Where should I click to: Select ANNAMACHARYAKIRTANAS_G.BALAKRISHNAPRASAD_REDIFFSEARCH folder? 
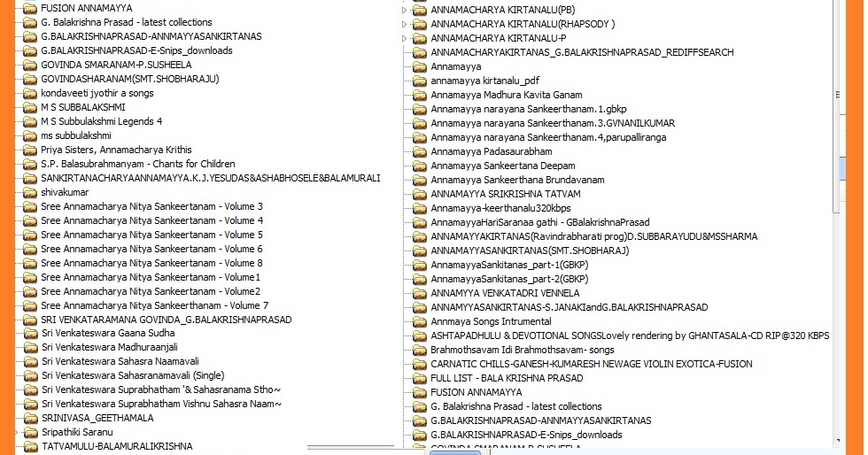point(583,52)
